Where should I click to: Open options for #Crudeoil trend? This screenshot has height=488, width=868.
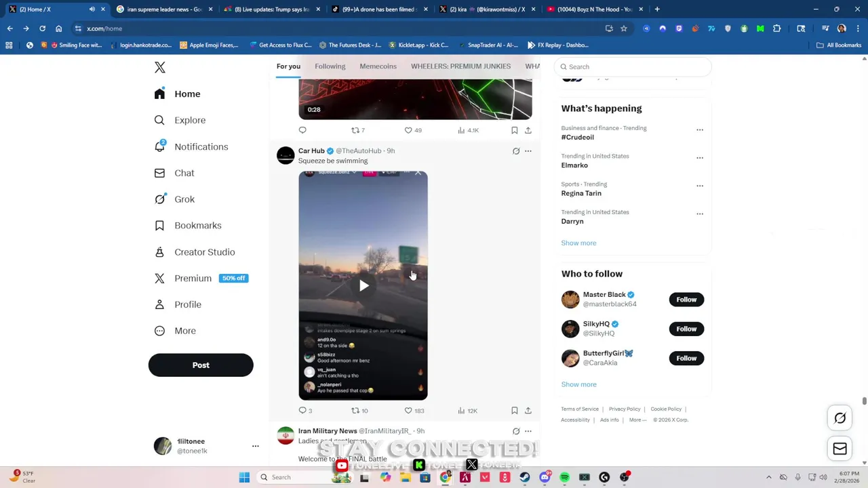click(x=700, y=129)
